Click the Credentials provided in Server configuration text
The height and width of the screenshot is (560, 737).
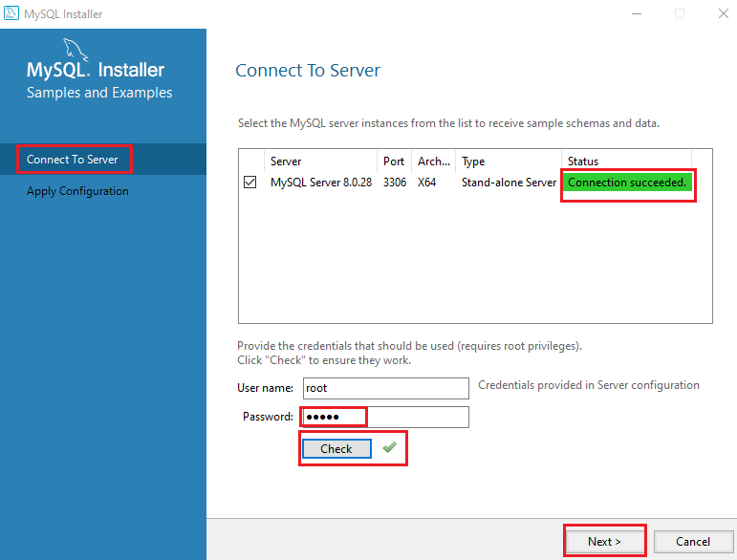589,385
